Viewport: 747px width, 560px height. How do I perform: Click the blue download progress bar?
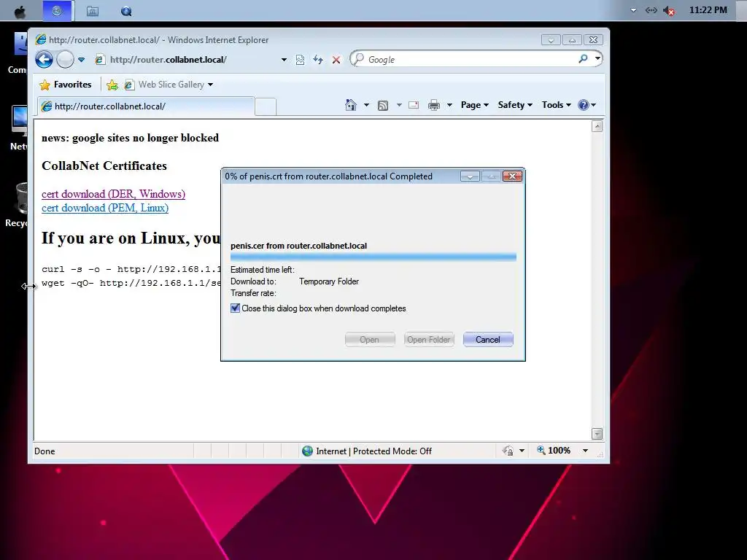(x=373, y=257)
